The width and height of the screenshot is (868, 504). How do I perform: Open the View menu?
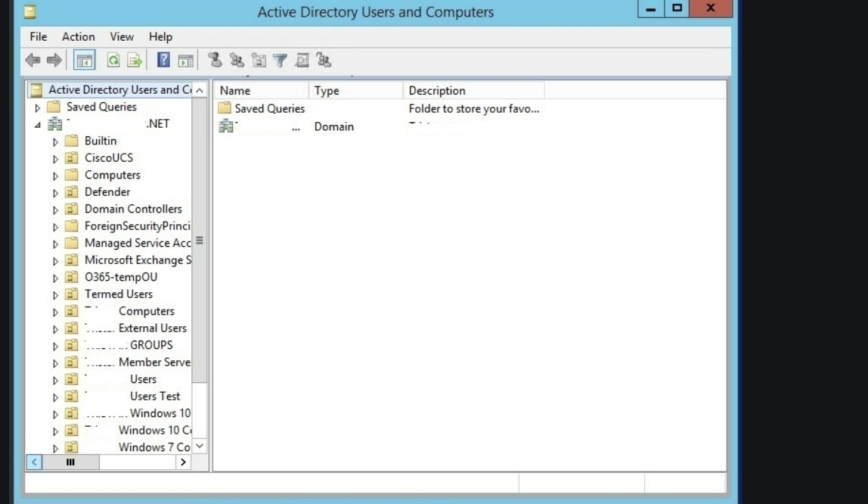[122, 36]
